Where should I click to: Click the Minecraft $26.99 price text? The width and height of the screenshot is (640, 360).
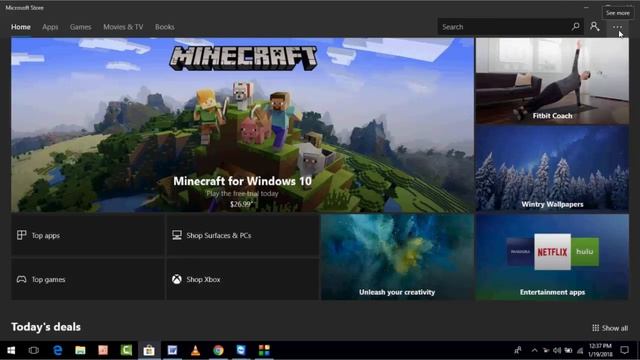click(241, 204)
